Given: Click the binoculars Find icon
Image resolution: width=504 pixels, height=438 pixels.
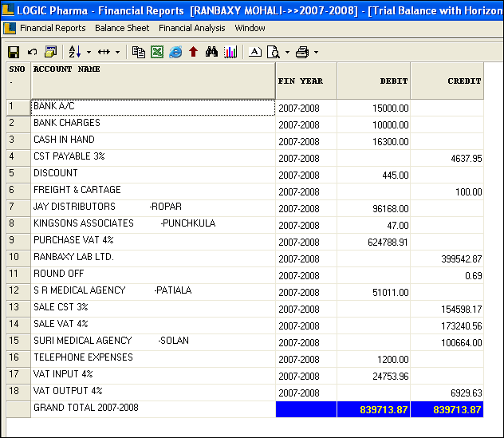Looking at the screenshot, I should pos(211,52).
